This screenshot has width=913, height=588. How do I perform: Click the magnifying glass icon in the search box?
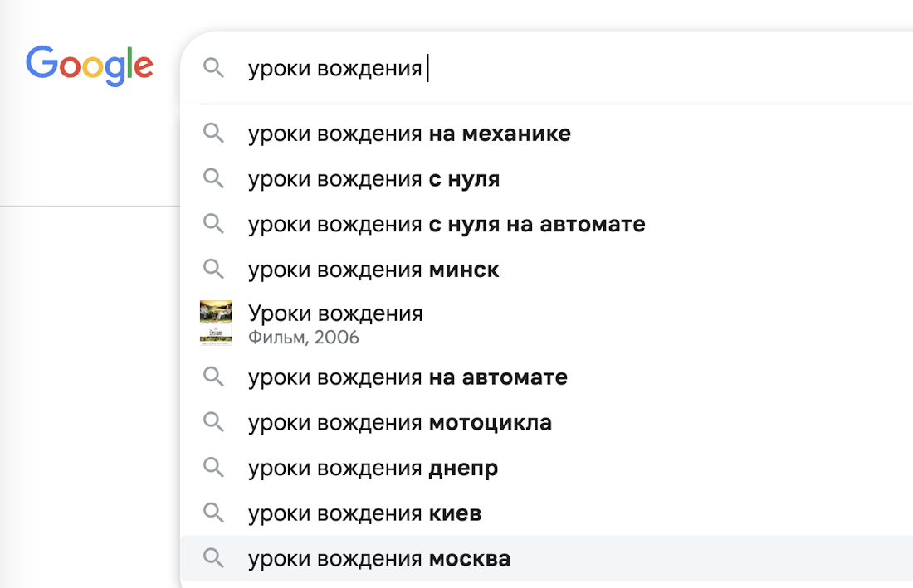pyautogui.click(x=214, y=68)
